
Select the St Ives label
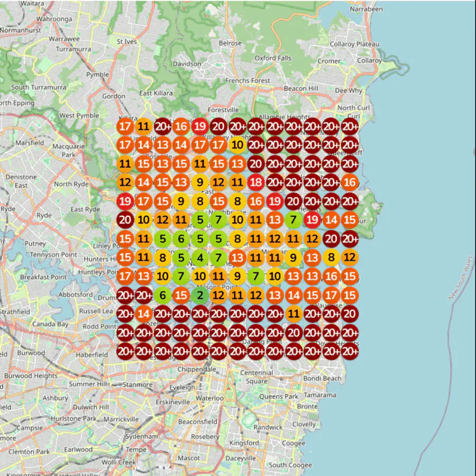tap(127, 42)
